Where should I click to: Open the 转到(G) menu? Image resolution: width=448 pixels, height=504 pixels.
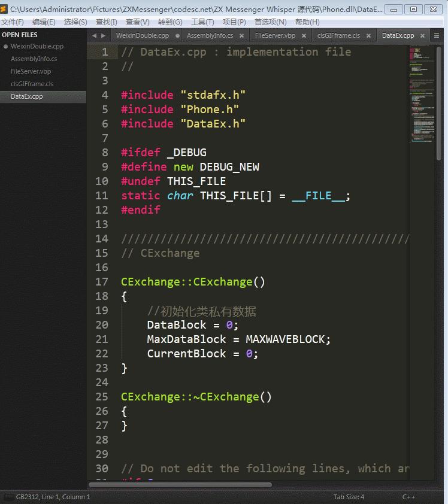pos(170,22)
